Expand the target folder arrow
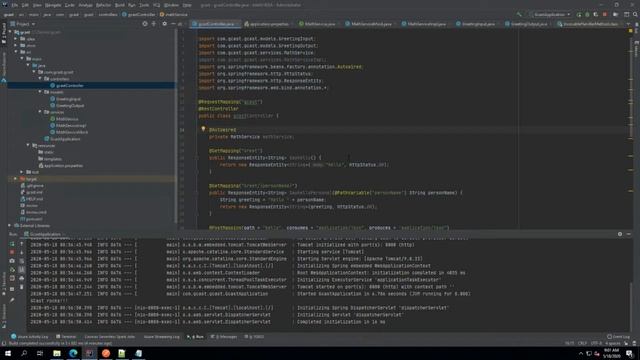Viewport: 640px width, 360px height. tap(16, 179)
